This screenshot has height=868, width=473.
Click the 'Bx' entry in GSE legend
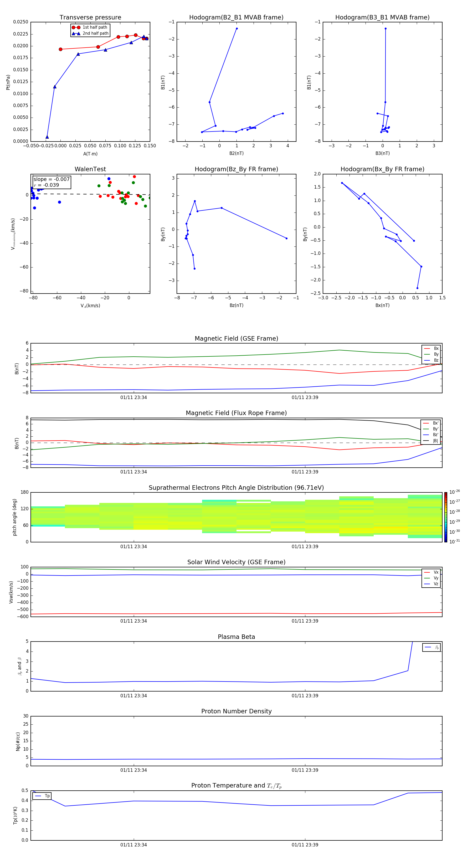pyautogui.click(x=431, y=349)
